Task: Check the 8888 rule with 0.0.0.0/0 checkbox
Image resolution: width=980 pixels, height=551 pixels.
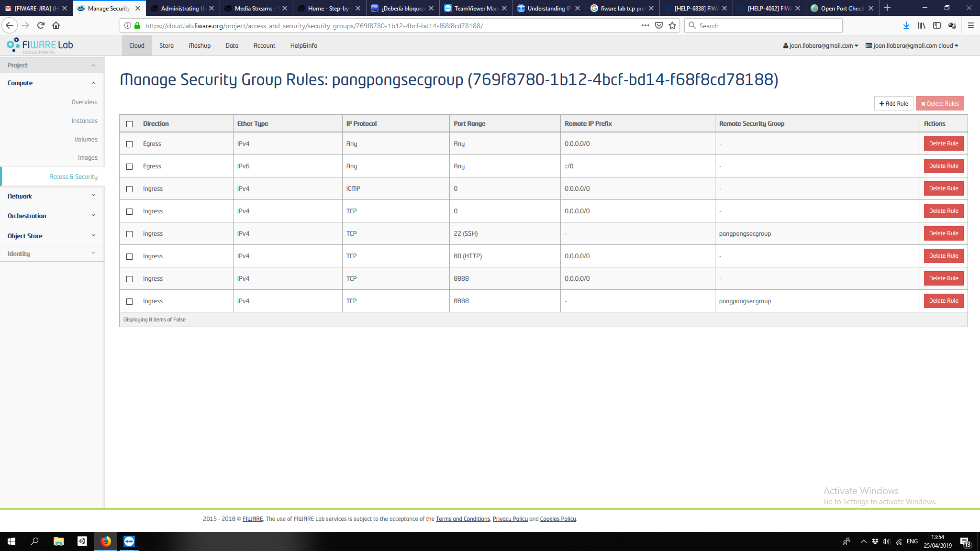Action: coord(129,279)
